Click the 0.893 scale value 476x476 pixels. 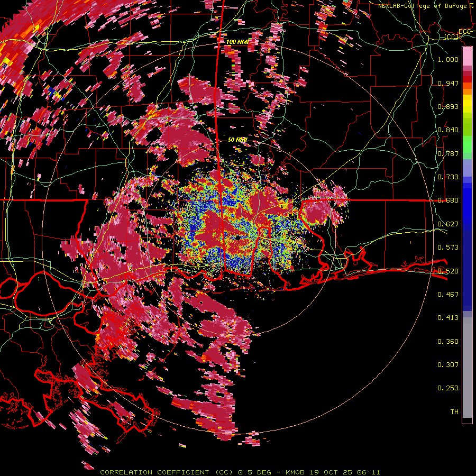click(x=448, y=106)
